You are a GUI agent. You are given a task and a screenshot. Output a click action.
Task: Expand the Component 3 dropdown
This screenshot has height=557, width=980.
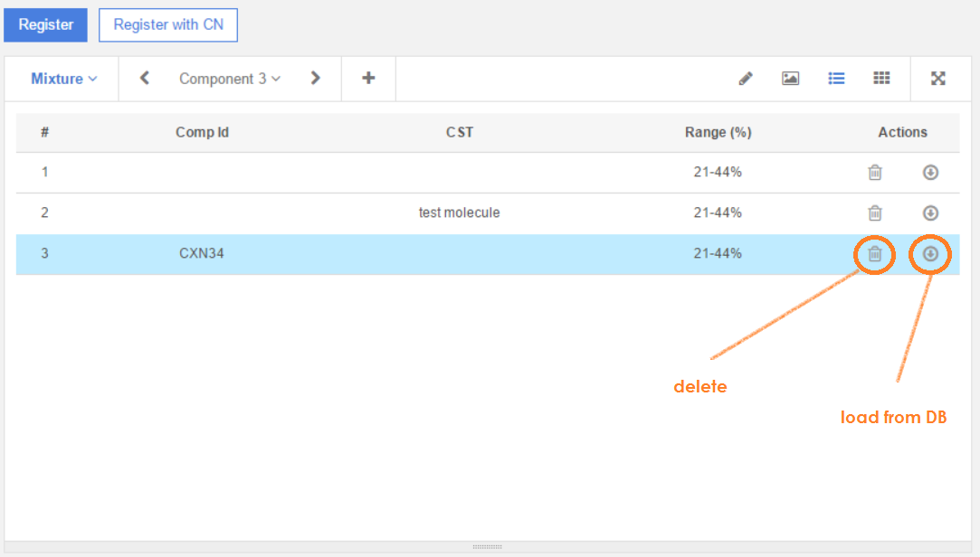(230, 79)
